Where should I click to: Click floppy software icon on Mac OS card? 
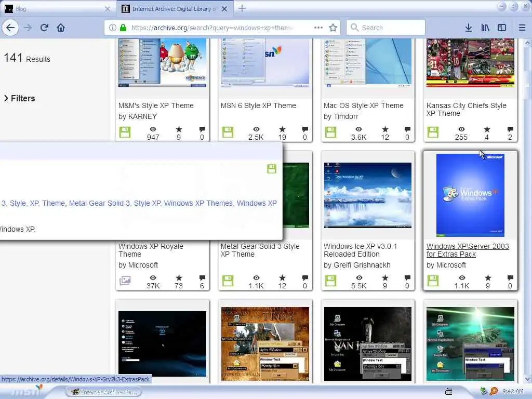(x=330, y=132)
